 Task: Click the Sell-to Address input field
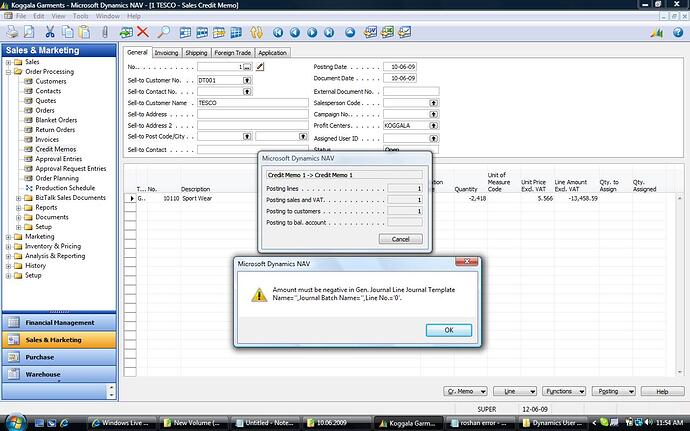253,114
